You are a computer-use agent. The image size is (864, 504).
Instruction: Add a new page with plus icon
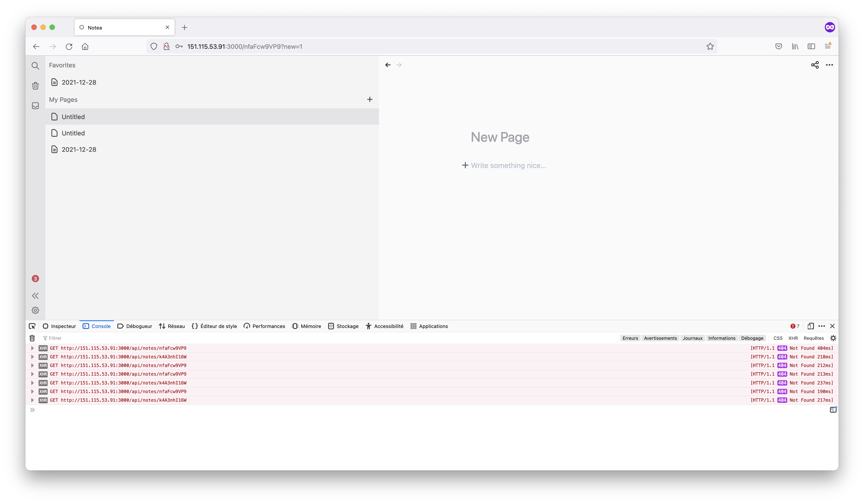(370, 99)
